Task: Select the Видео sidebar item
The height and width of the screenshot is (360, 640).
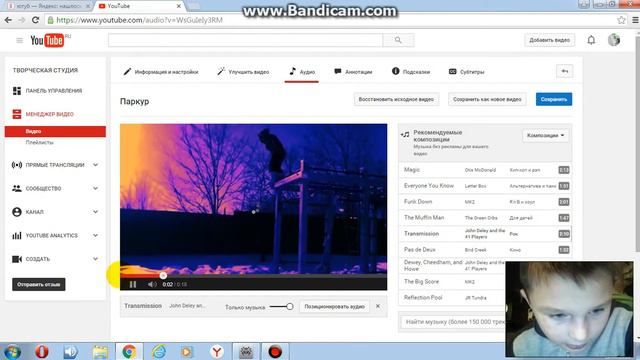Action: pyautogui.click(x=55, y=131)
